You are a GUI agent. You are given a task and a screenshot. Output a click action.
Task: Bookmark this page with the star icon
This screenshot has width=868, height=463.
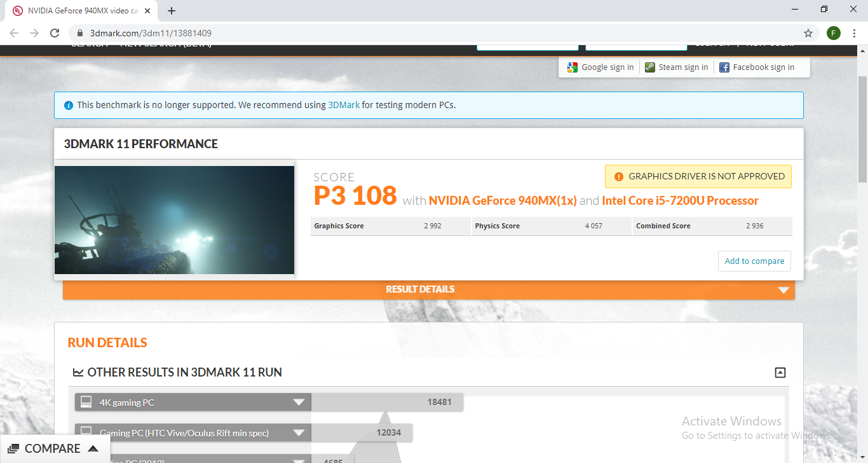tap(808, 33)
